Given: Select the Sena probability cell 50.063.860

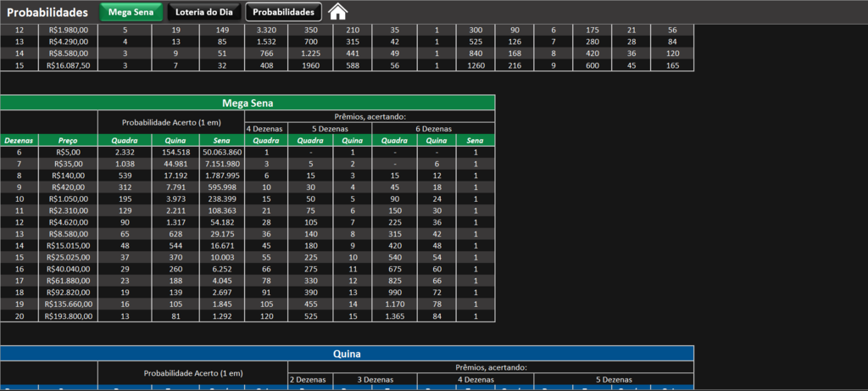Looking at the screenshot, I should coord(222,153).
